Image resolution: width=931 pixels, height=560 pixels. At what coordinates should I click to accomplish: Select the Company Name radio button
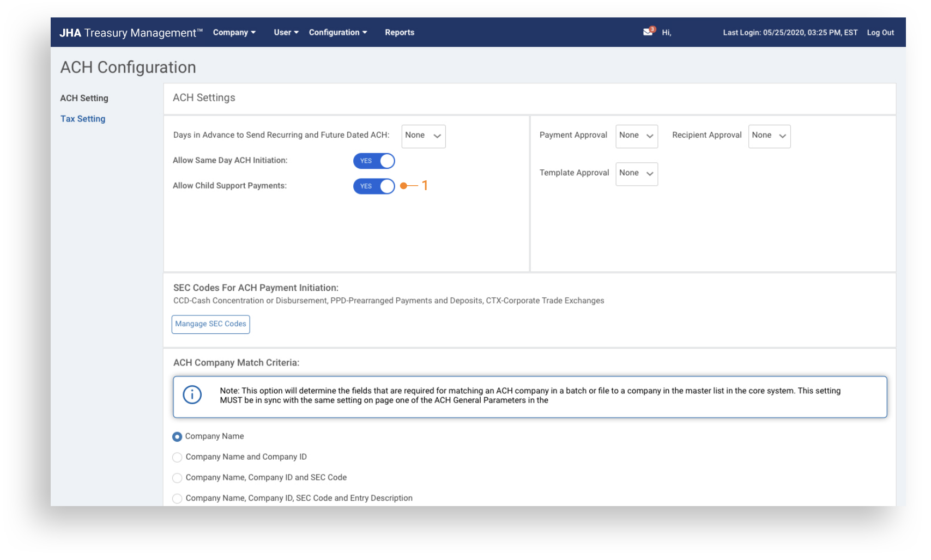click(x=177, y=437)
